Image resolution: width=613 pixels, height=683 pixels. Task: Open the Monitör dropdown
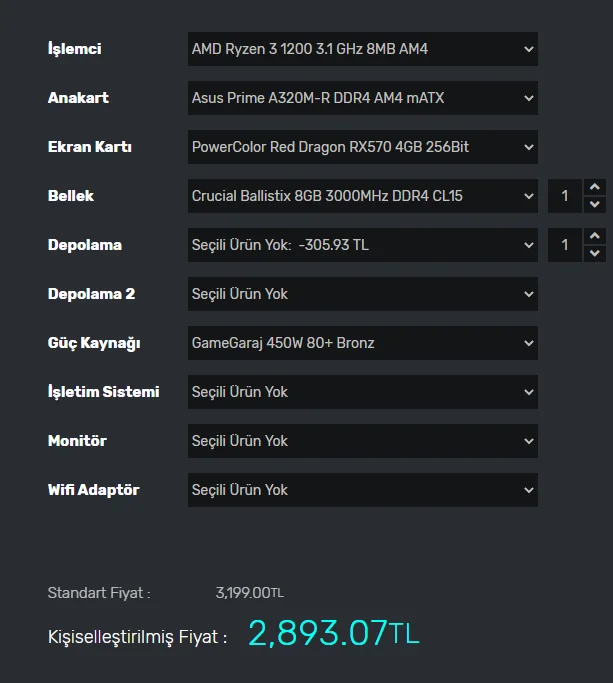point(362,441)
